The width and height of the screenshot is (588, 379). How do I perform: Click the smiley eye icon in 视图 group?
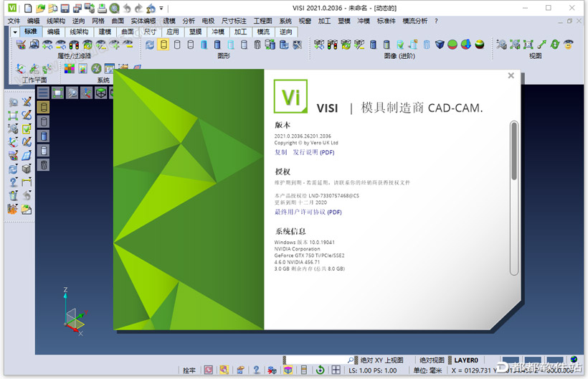pos(569,45)
